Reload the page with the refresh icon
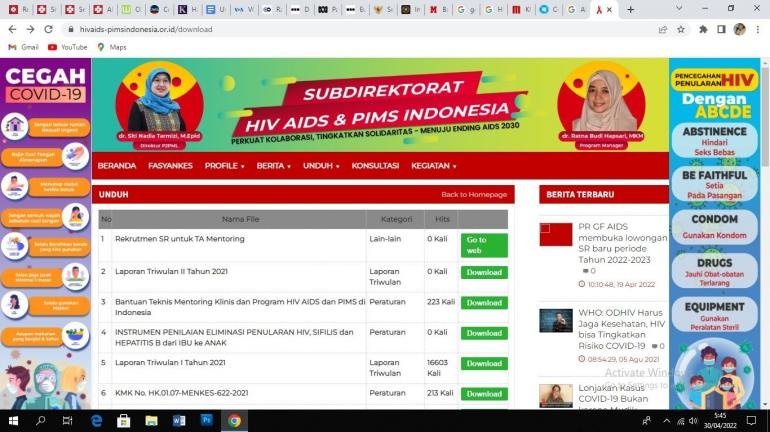This screenshot has width=770, height=432. 47,29
